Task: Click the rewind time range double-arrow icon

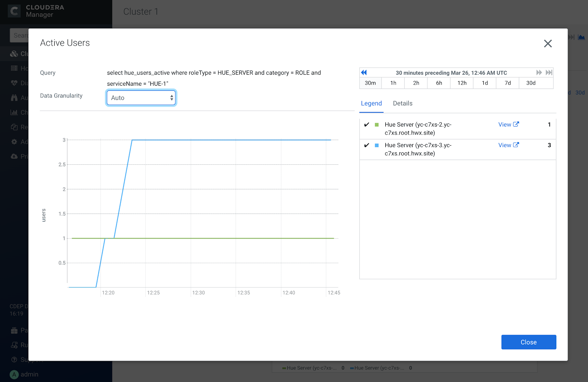Action: coord(364,72)
